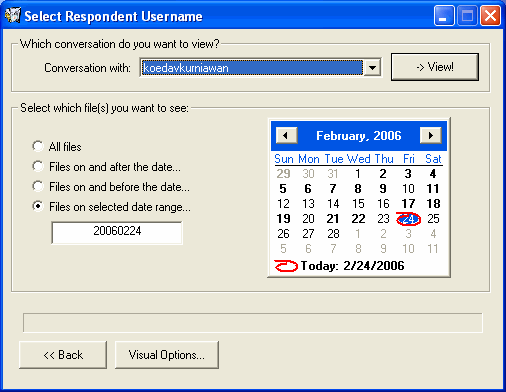
Task: Pick the bold 7 on Tuesday in second row
Action: 333,189
